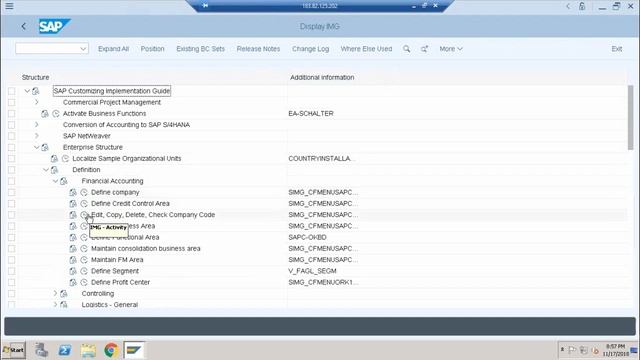Tick checkbox for SAP Customizing Implementation Guide row

point(11,91)
